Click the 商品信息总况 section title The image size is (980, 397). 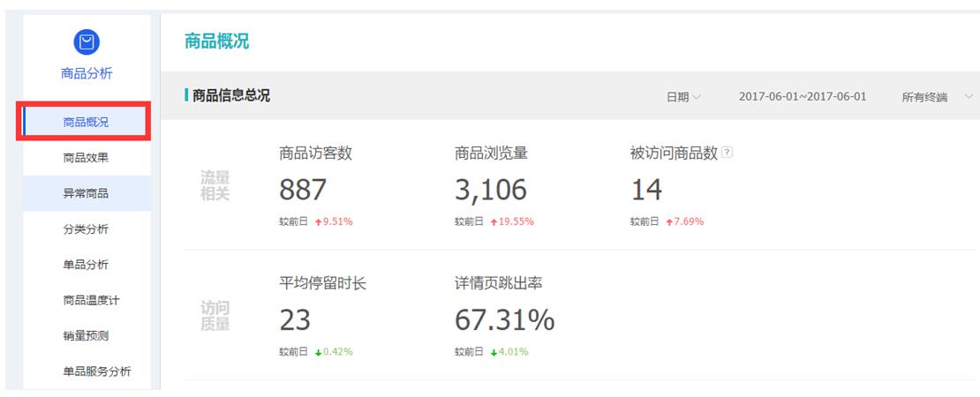pos(230,95)
